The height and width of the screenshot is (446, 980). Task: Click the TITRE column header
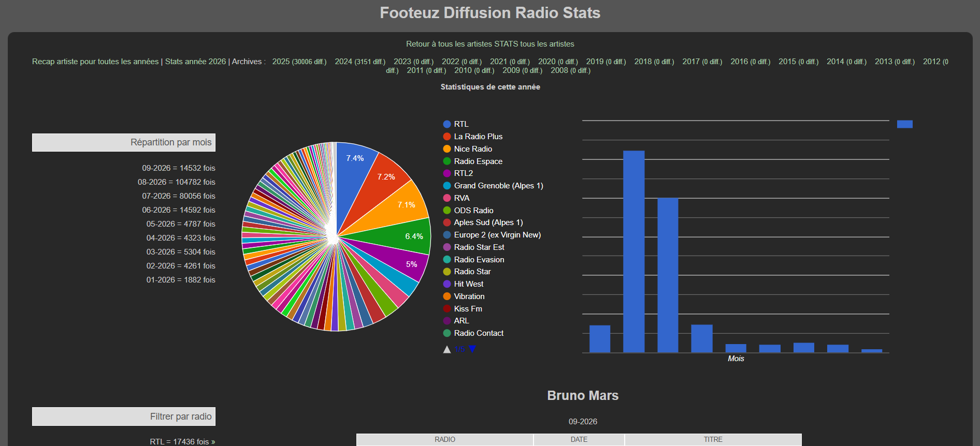pyautogui.click(x=713, y=439)
